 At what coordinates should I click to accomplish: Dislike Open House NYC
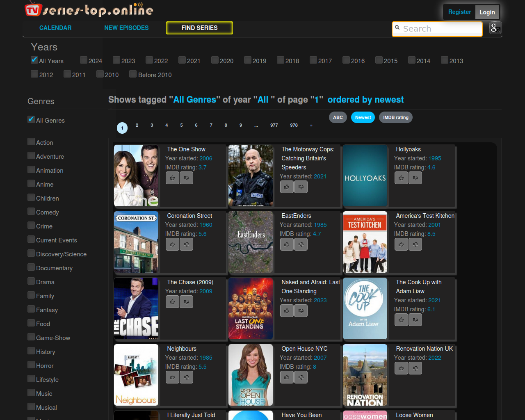(301, 377)
